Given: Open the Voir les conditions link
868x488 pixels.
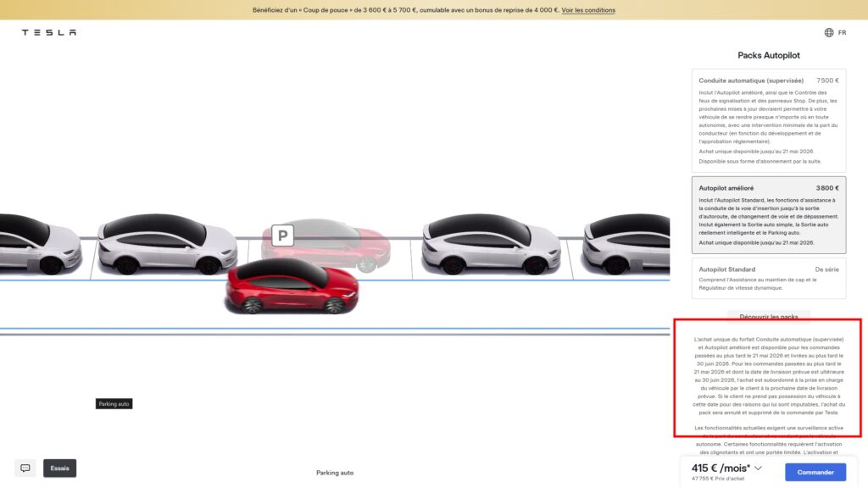Looking at the screenshot, I should click(588, 10).
